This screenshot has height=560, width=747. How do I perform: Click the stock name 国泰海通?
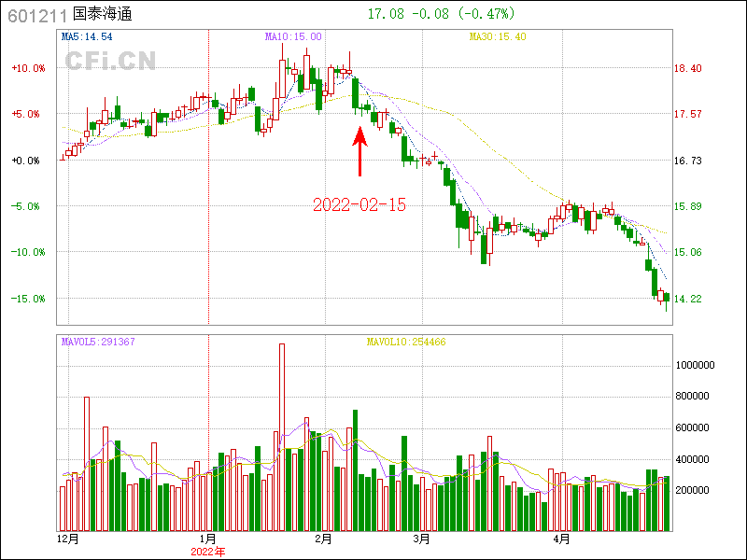(x=104, y=15)
